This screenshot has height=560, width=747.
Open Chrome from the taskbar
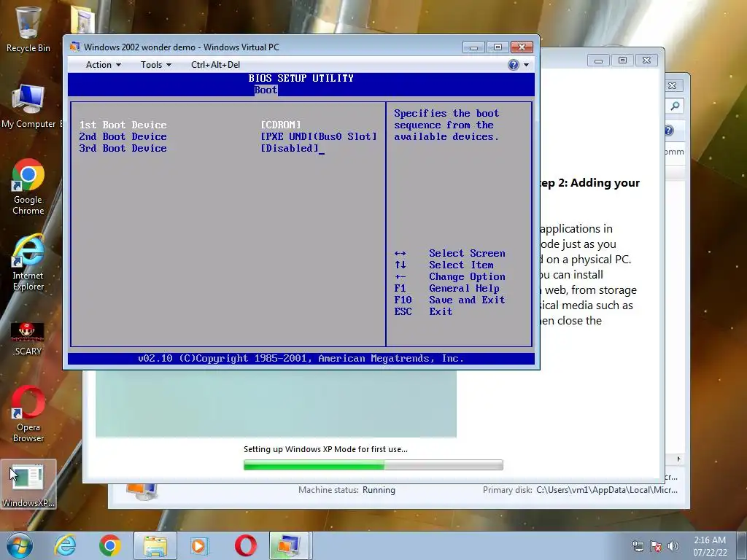[110, 545]
